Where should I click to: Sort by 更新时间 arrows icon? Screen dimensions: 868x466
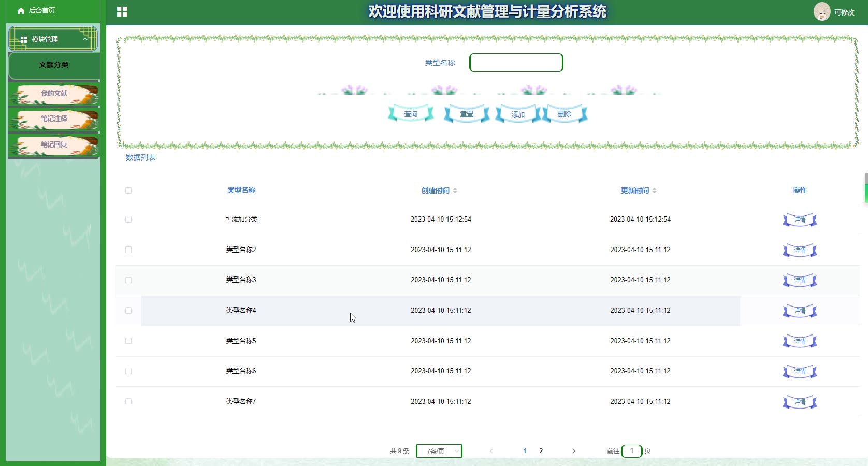point(654,191)
